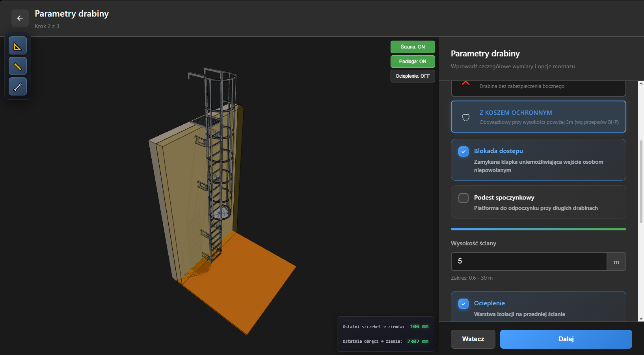Select the ruler measurement tool
644x355 pixels.
pos(18,66)
